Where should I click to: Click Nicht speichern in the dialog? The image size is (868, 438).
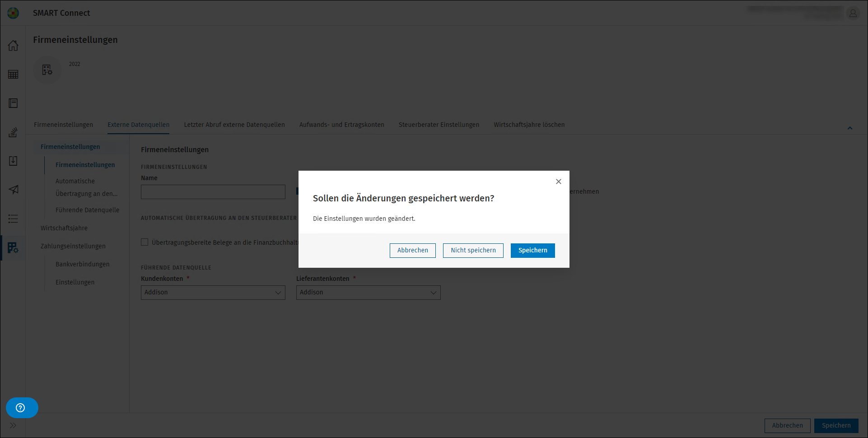(473, 251)
